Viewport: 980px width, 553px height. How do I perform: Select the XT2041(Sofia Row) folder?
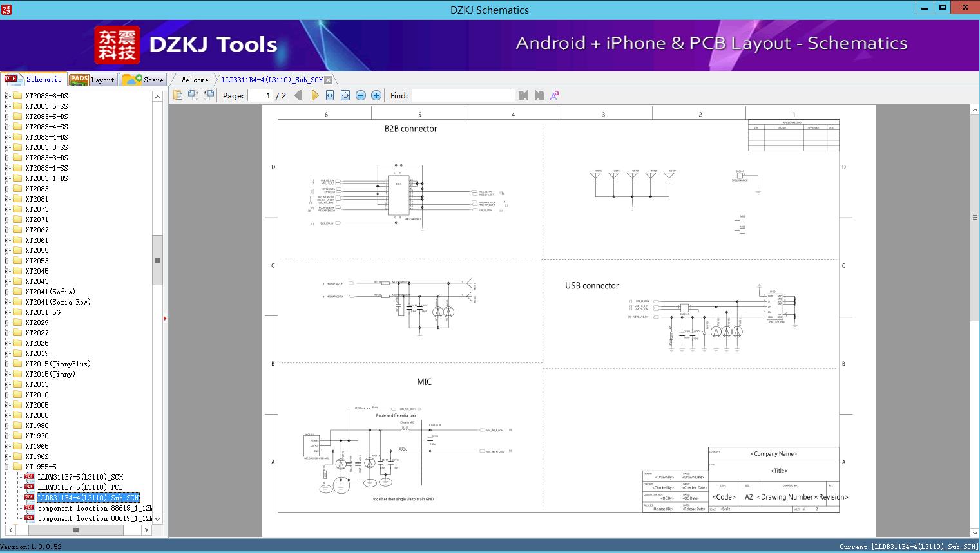coord(58,302)
